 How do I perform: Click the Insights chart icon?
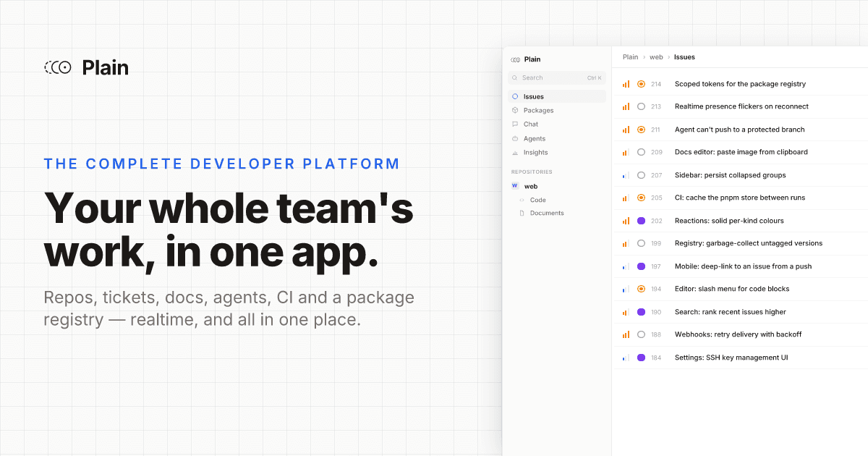point(515,152)
